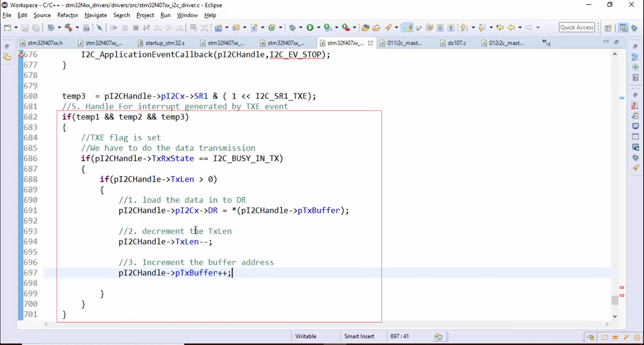Click the green Run button

coord(310,28)
